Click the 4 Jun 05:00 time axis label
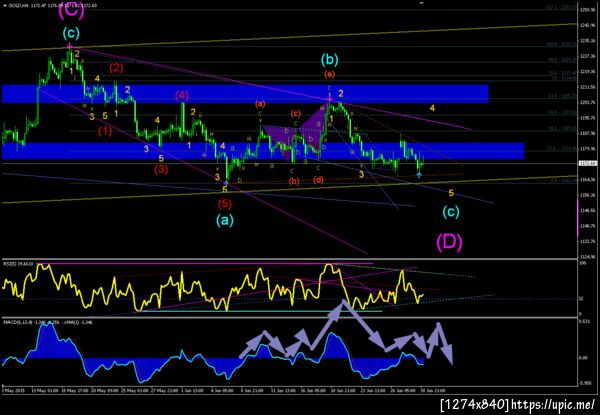The height and width of the screenshot is (415, 600). click(x=221, y=391)
